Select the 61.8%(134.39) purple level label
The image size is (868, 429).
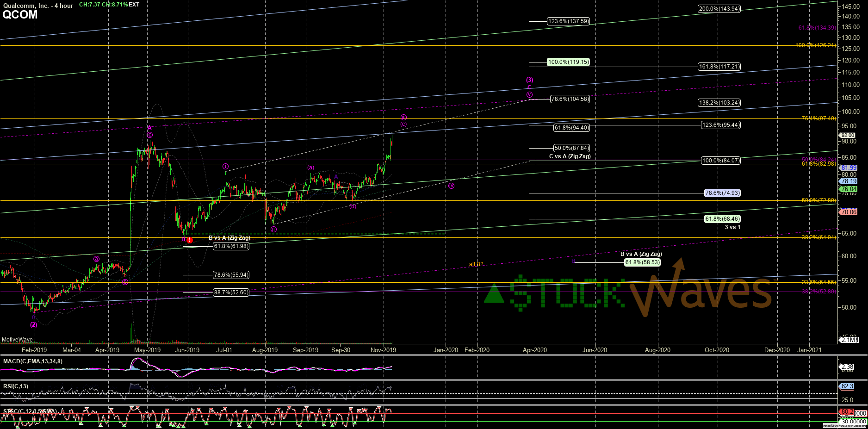817,28
